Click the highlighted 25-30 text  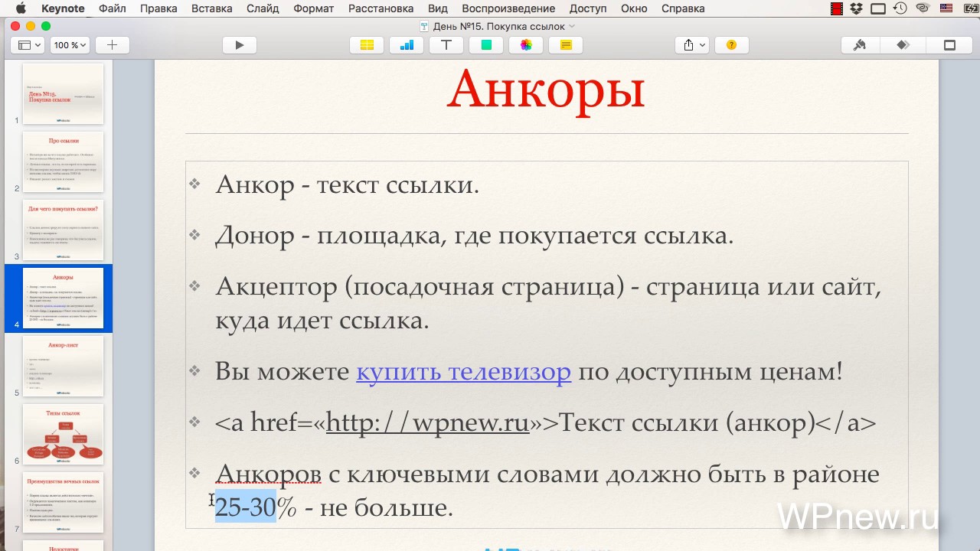245,507
